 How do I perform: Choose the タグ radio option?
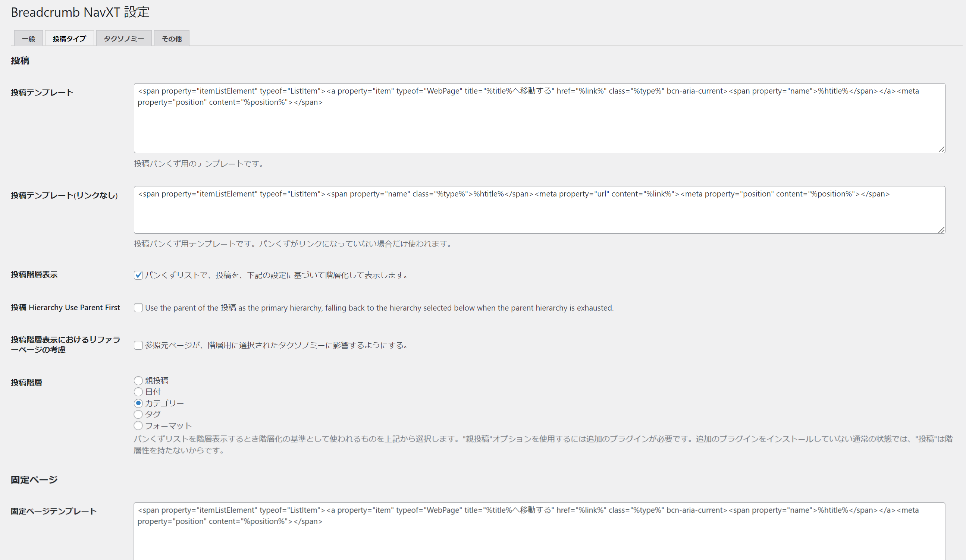point(138,414)
